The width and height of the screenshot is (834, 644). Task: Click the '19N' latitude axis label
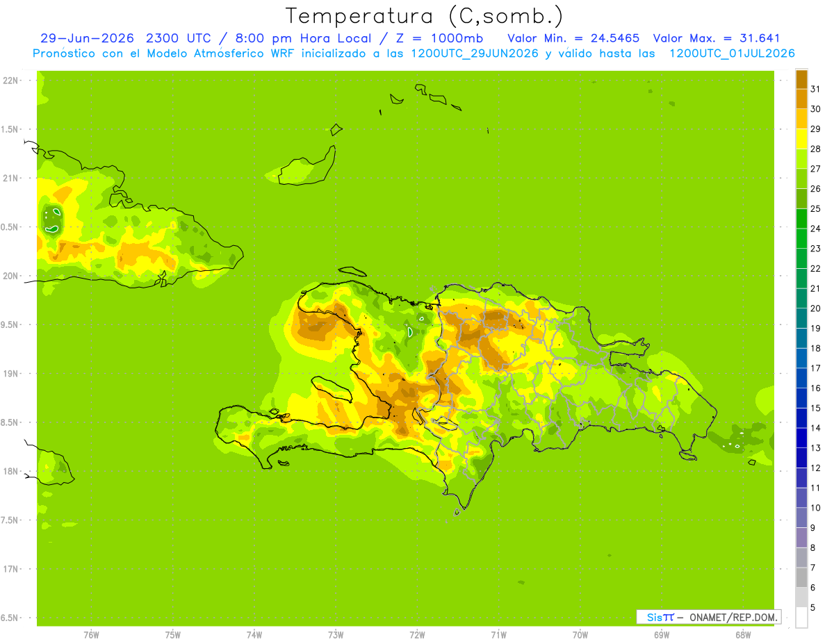point(10,374)
